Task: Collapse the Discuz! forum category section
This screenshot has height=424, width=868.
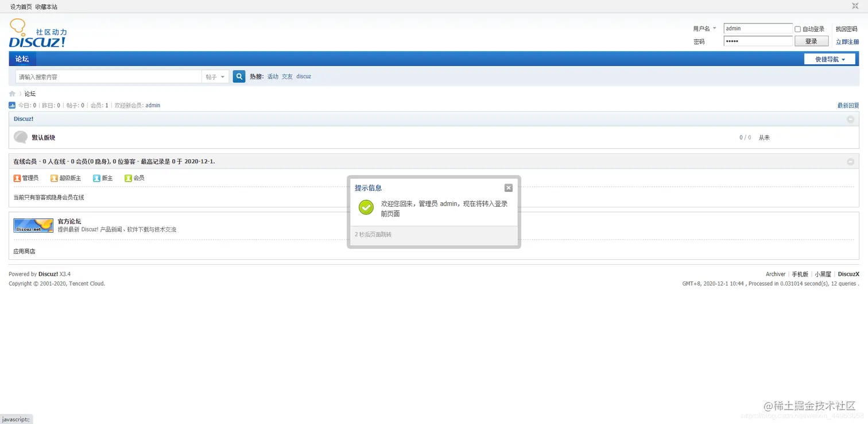Action: click(x=850, y=119)
